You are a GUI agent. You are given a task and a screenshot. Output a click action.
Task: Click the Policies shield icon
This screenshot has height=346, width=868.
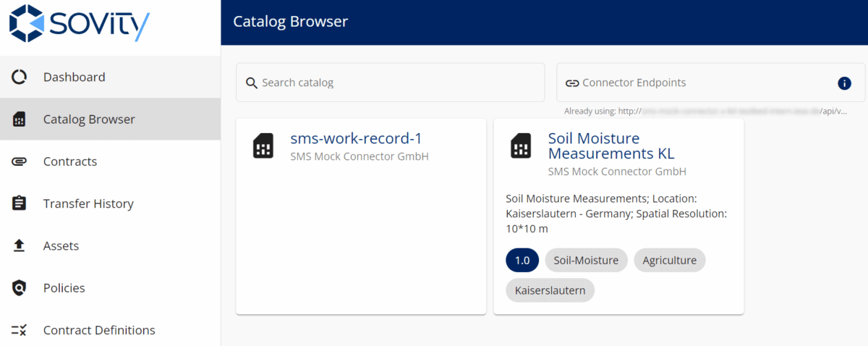coord(20,288)
